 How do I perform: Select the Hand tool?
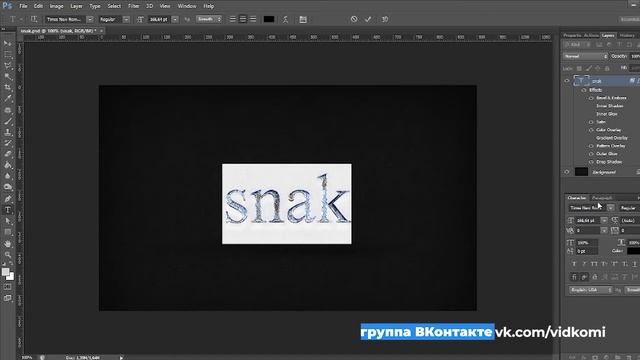8,244
